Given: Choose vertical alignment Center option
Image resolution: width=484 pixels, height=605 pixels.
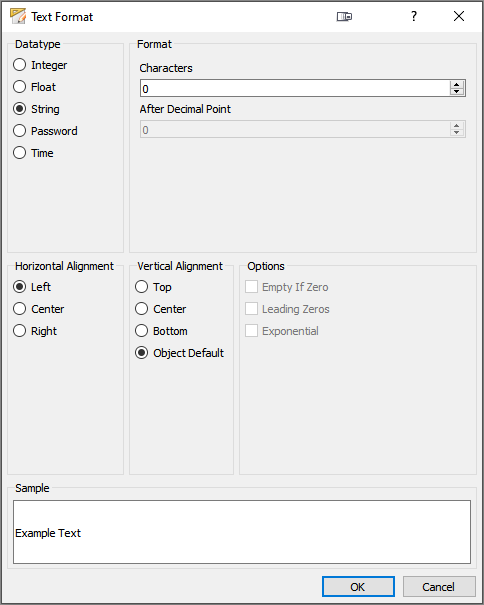Looking at the screenshot, I should point(161,309).
